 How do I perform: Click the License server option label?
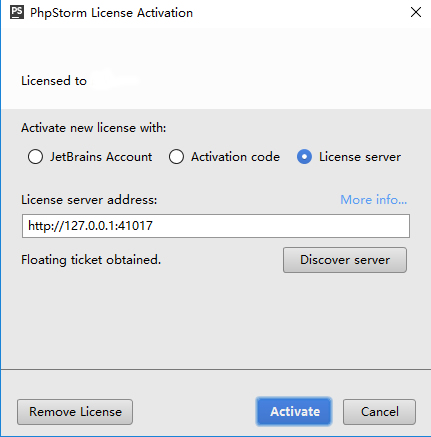point(360,157)
